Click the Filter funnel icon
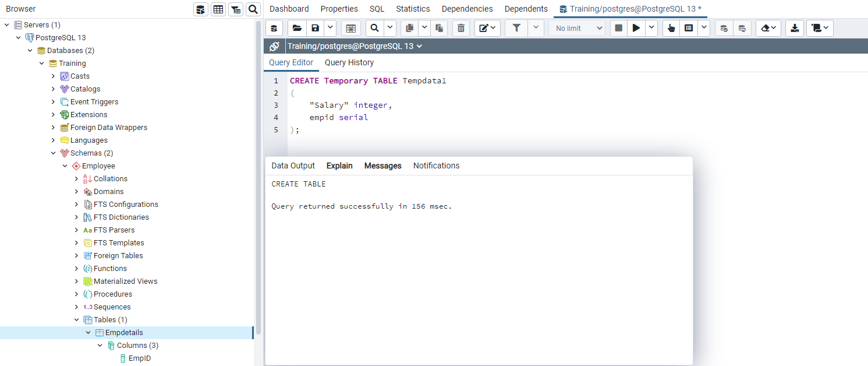This screenshot has width=868, height=366. [516, 28]
